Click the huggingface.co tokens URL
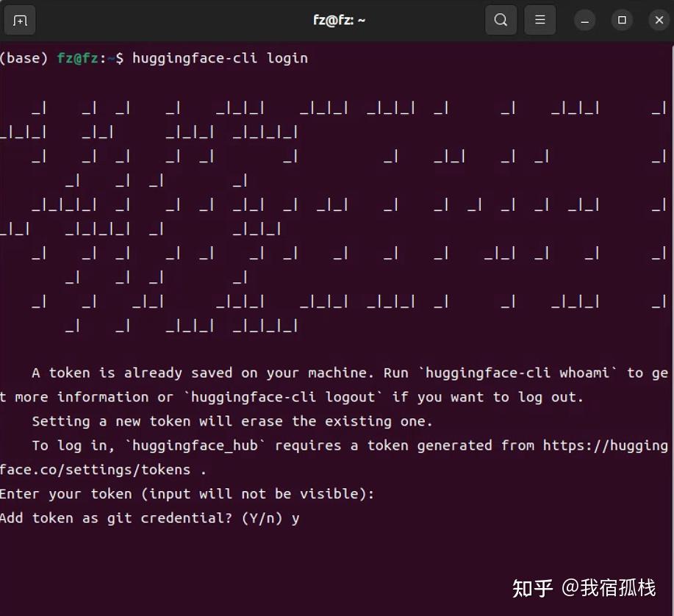 (x=92, y=469)
